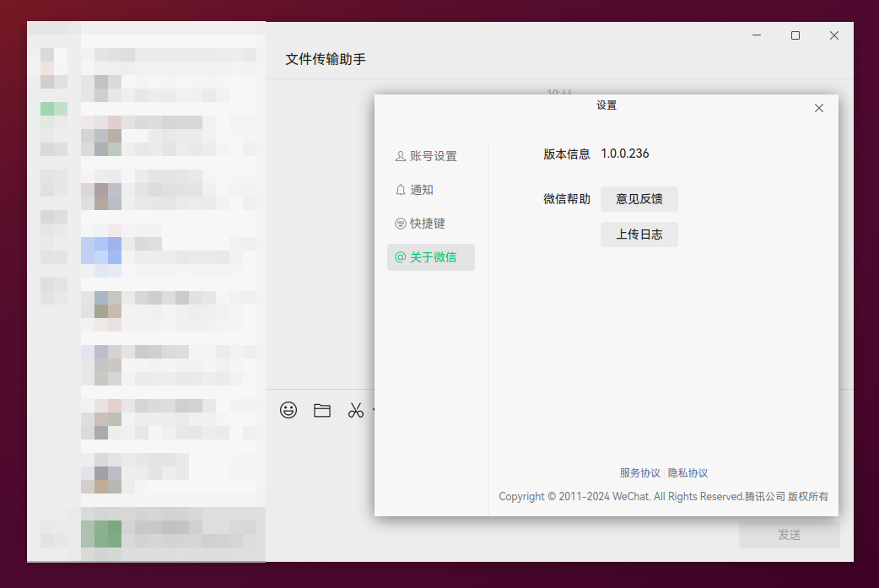Open the emoji picker in chat toolbar
Image resolution: width=879 pixels, height=588 pixels.
pyautogui.click(x=289, y=410)
